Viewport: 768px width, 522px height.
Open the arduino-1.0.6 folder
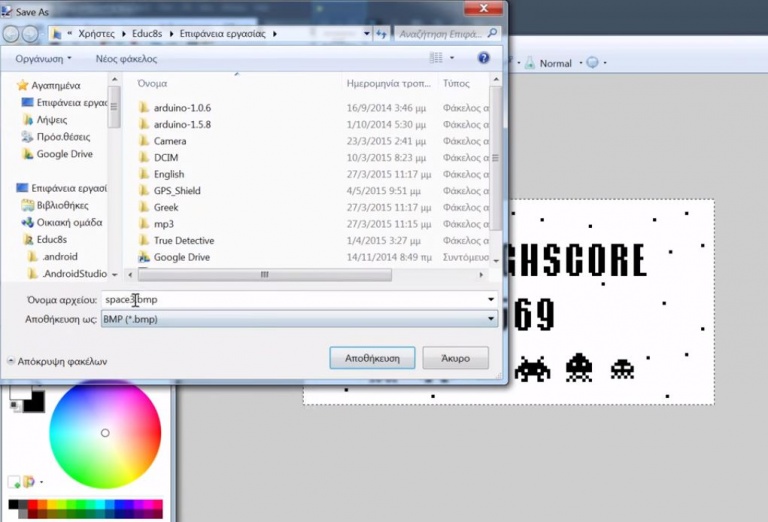coord(182,108)
